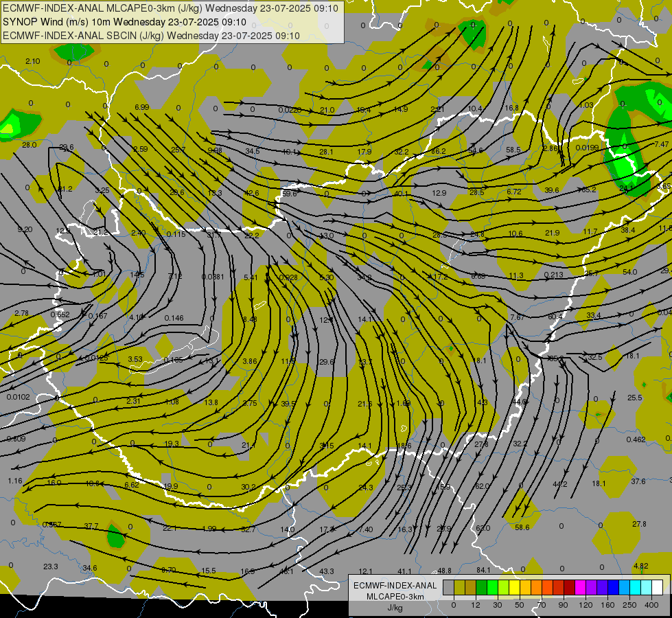Click the map value '19.3'
This screenshot has height=618, width=672.
[x=172, y=444]
